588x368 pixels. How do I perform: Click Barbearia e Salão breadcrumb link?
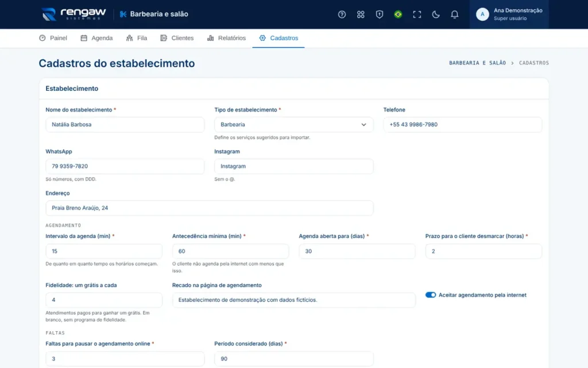pos(477,63)
